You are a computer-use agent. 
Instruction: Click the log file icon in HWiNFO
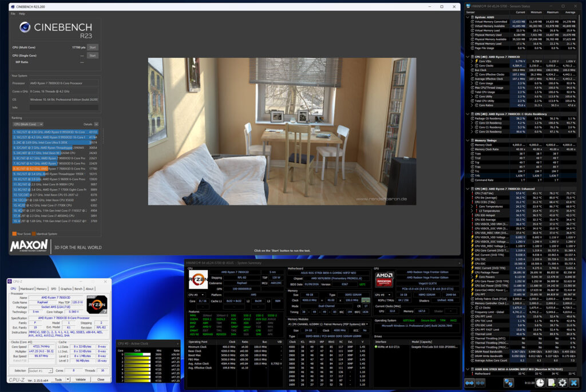[x=552, y=383]
